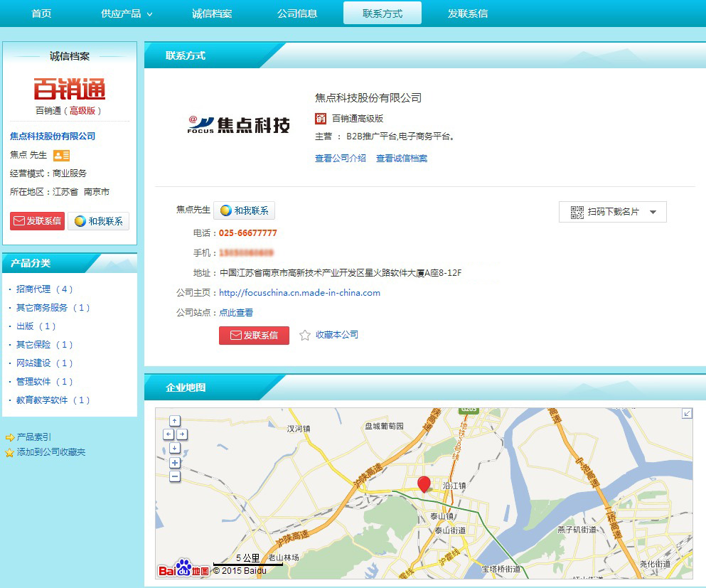Image resolution: width=706 pixels, height=588 pixels.
Task: Open 焦点科技股份有限公司 link in sidebar
Action: point(53,136)
